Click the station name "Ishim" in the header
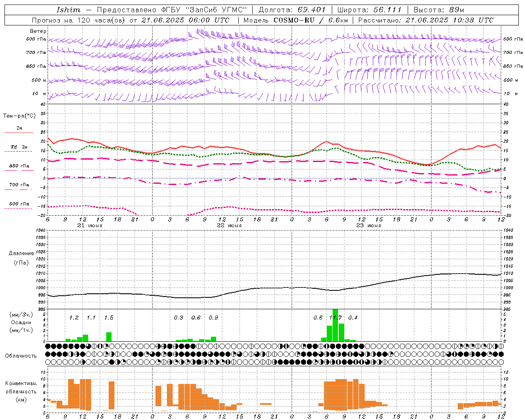525x420 pixels. click(68, 10)
